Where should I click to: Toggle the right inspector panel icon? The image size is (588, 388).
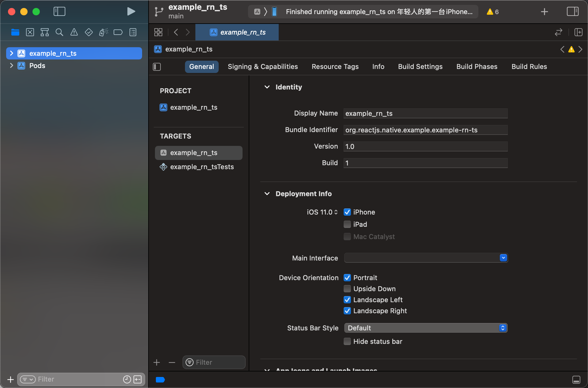572,12
